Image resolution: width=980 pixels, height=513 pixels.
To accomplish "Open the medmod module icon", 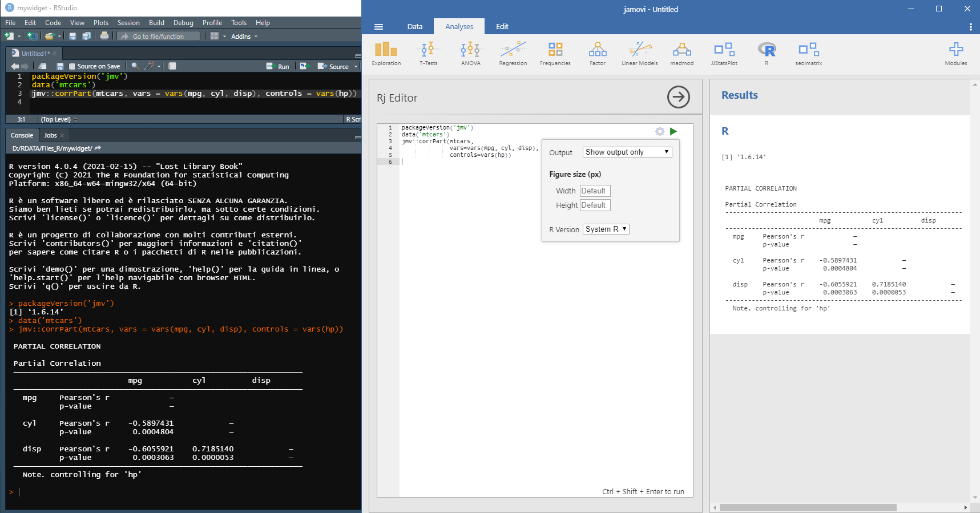I will [682, 54].
